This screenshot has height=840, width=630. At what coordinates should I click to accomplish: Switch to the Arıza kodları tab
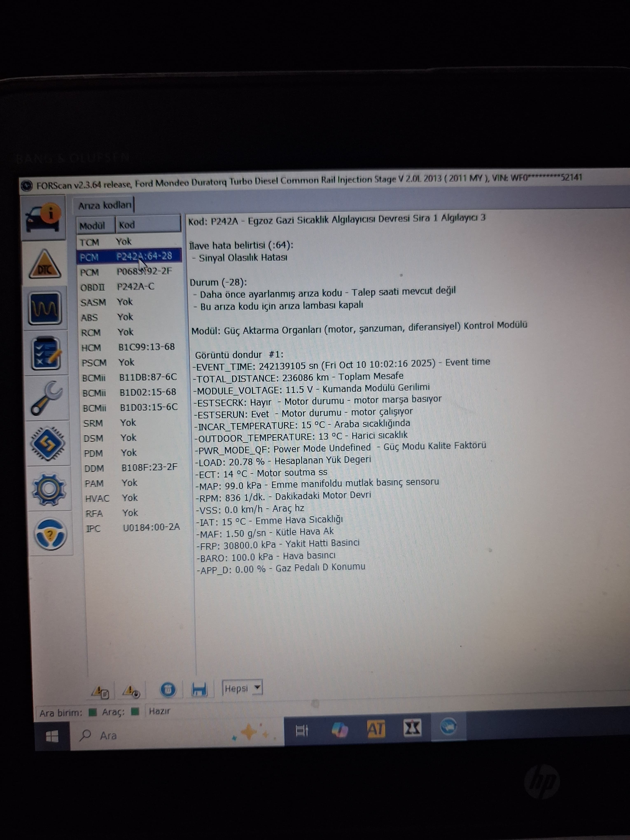(x=104, y=205)
